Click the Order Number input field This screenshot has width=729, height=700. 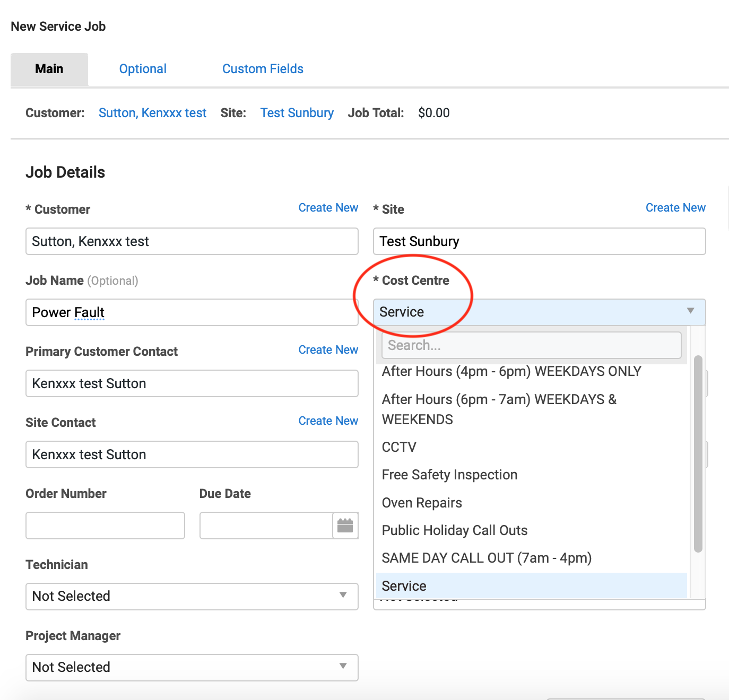(x=105, y=526)
